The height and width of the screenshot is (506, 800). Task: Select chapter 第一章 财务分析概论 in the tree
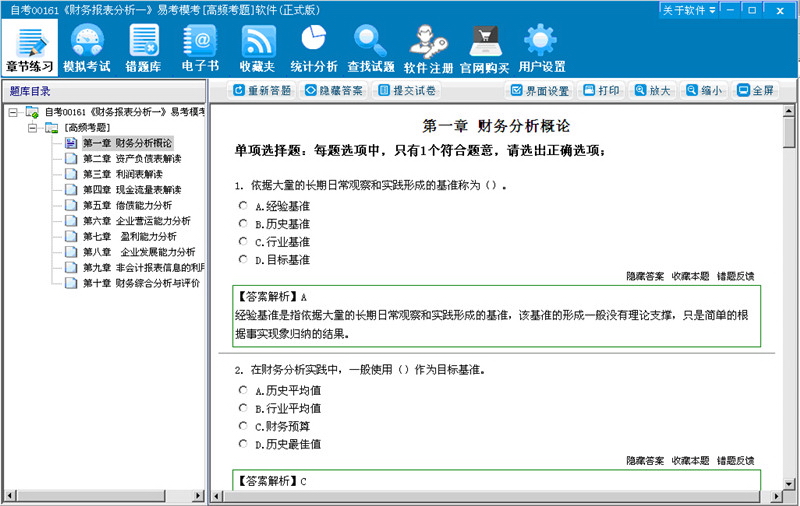tap(128, 143)
